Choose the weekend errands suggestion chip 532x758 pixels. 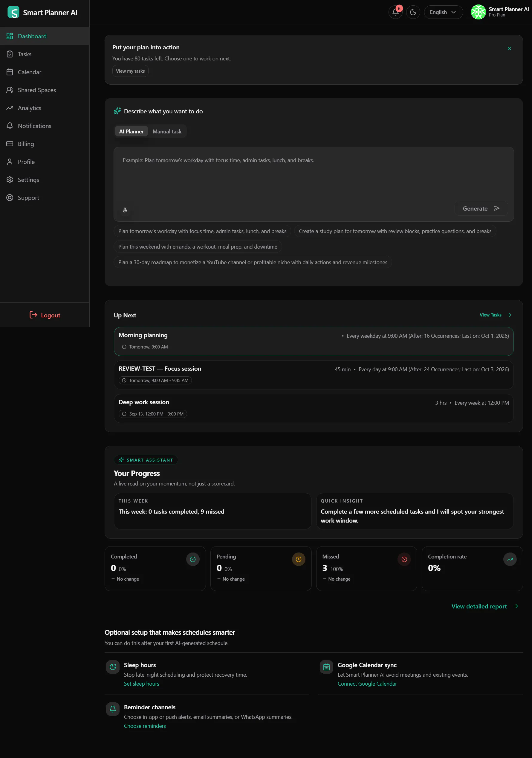coord(198,246)
